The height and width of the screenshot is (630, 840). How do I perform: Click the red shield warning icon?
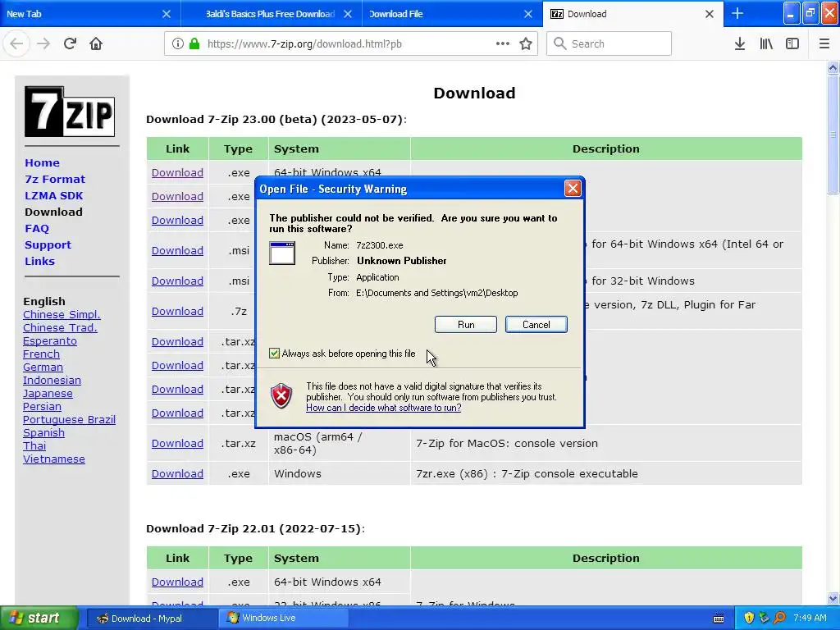coord(282,396)
